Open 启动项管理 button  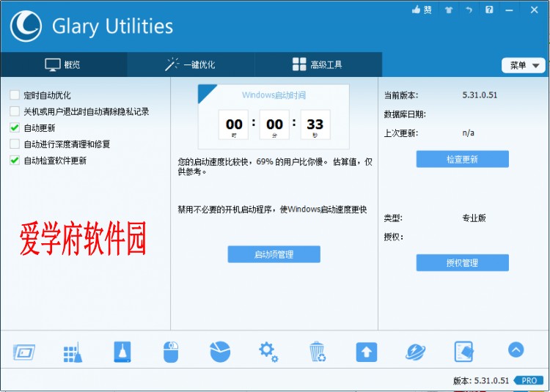click(274, 254)
